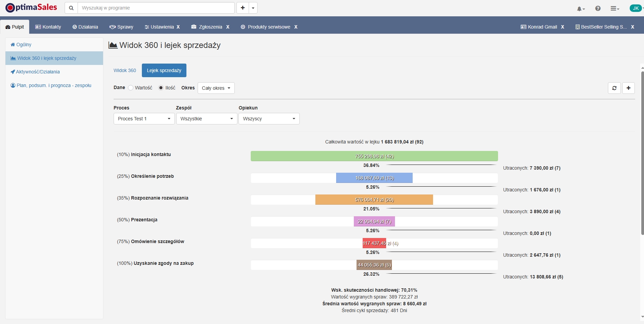Image resolution: width=644 pixels, height=324 pixels.
Task: Open the help question mark icon
Action: click(x=598, y=8)
